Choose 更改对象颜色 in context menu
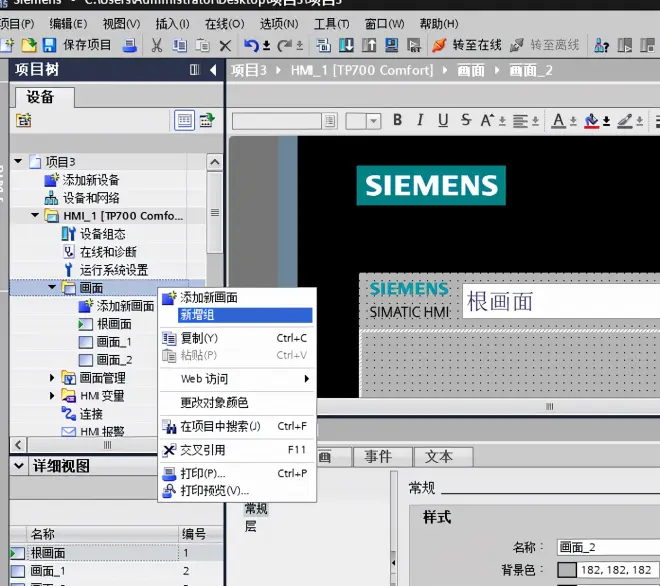The image size is (660, 586). point(237,403)
